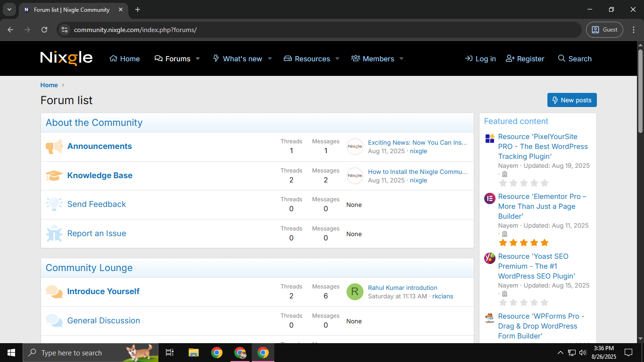
Task: Click the volume icon in system tray
Action: click(582, 353)
